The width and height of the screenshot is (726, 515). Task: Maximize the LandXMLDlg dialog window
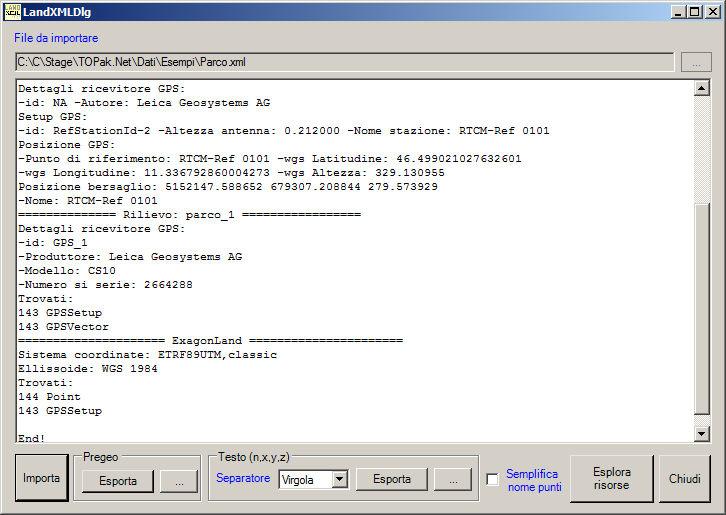point(695,11)
